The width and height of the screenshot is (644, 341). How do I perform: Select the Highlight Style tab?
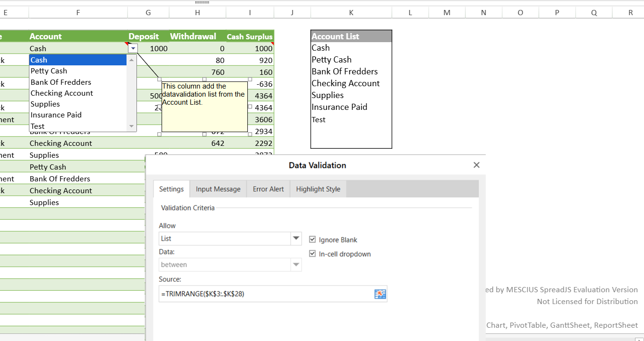(318, 189)
